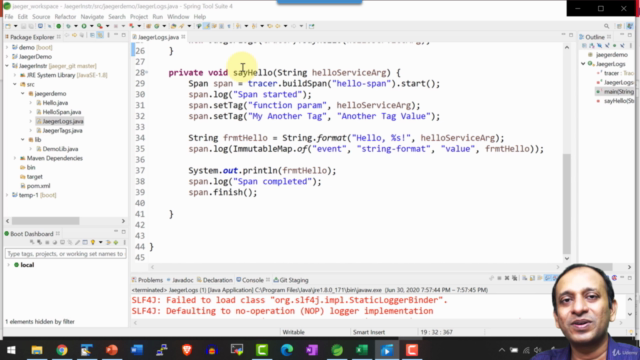Toggle Mark Occurrences in the main toolbar
Image resolution: width=640 pixels, height=360 pixels.
pos(207,26)
